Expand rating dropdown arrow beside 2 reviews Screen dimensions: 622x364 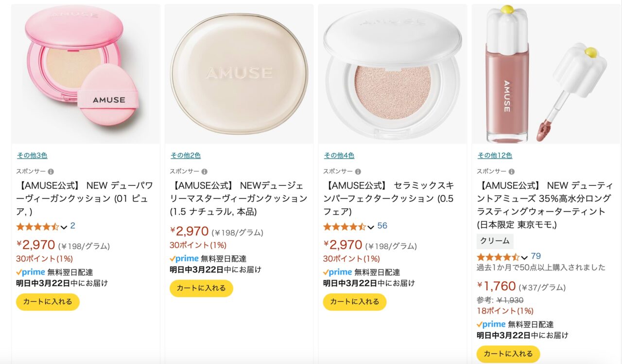64,227
